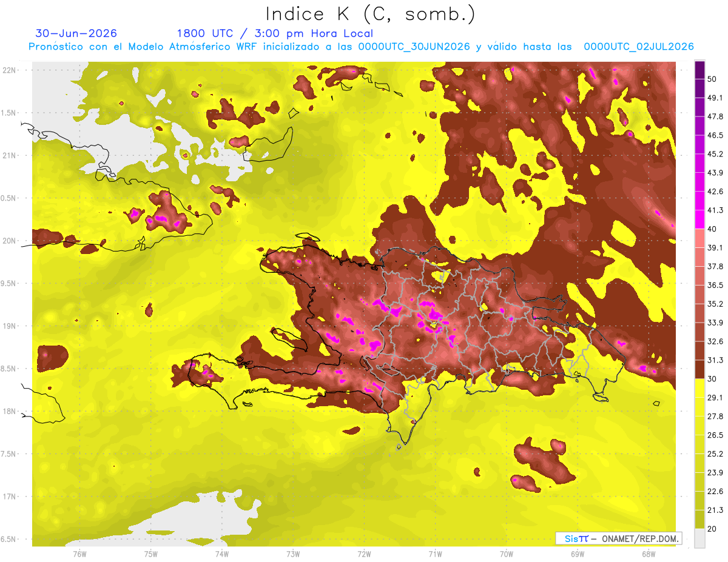This screenshot has height=562, width=728.
Task: Click the gray swatch below 20 on color scale
Action: tap(699, 538)
